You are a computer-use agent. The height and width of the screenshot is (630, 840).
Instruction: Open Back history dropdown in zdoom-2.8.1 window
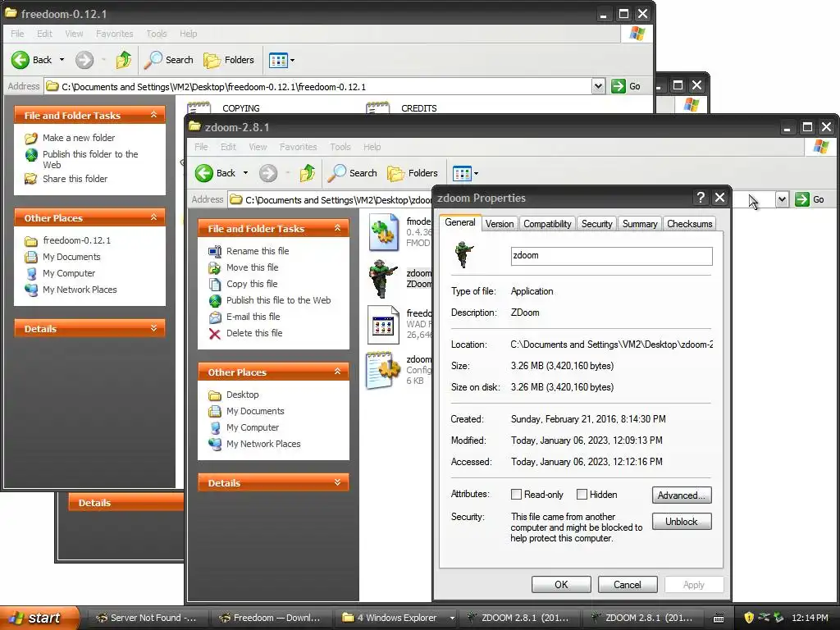pyautogui.click(x=245, y=173)
